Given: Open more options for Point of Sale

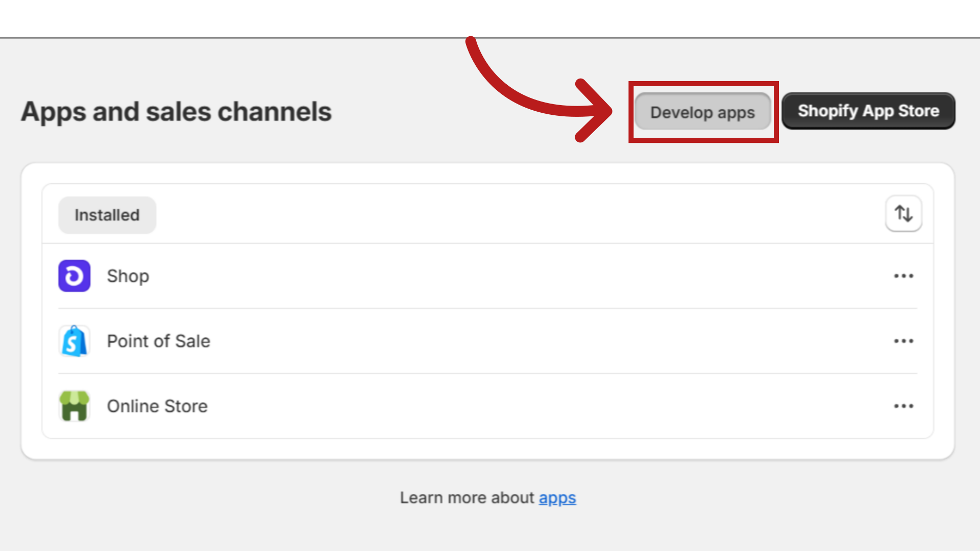Looking at the screenshot, I should tap(903, 341).
